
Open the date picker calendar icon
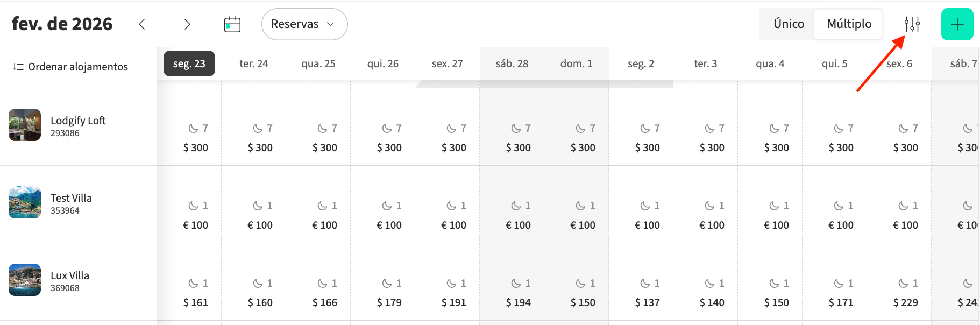pyautogui.click(x=232, y=24)
